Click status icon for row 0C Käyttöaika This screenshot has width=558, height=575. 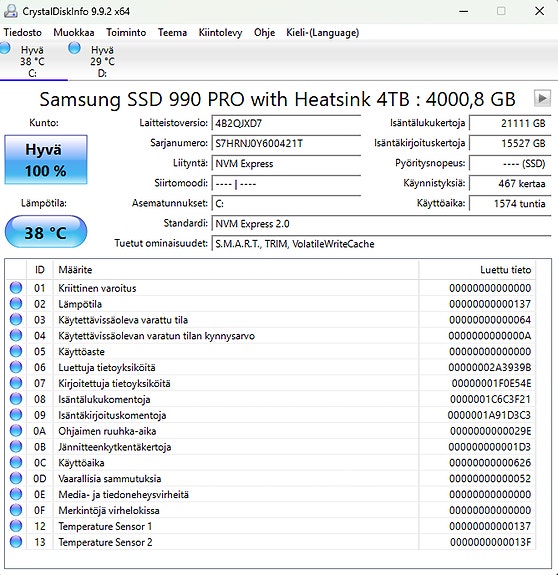tap(16, 462)
